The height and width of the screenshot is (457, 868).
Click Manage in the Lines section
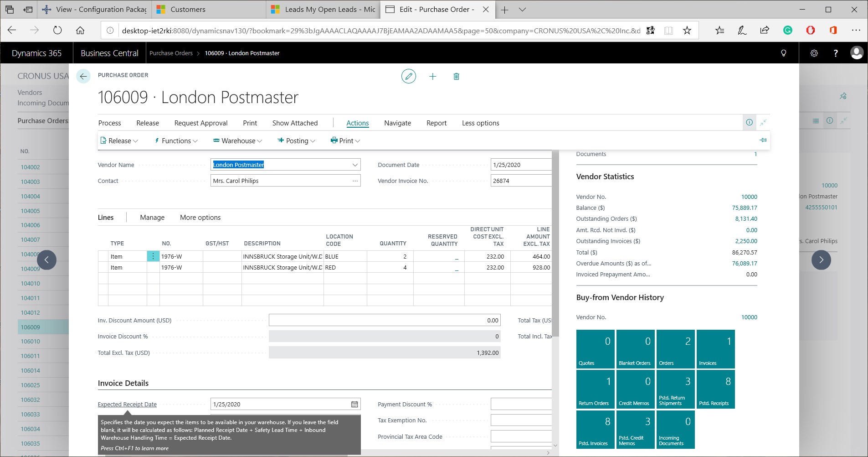point(152,218)
